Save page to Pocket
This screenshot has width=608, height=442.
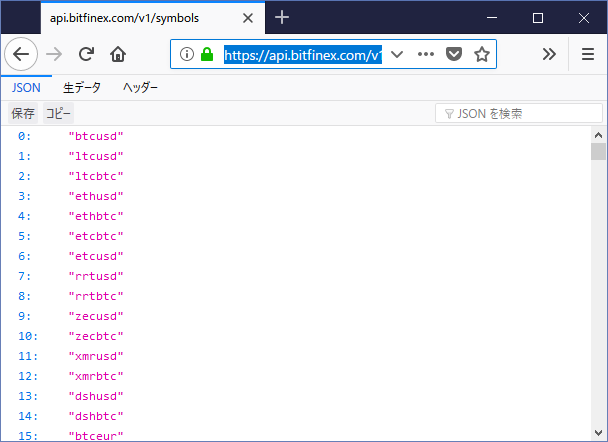tap(453, 54)
